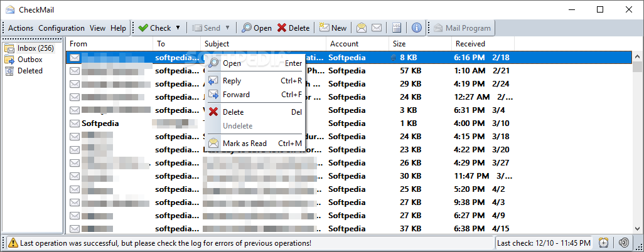Click envelope icon beside the Softpedia sender

[74, 123]
